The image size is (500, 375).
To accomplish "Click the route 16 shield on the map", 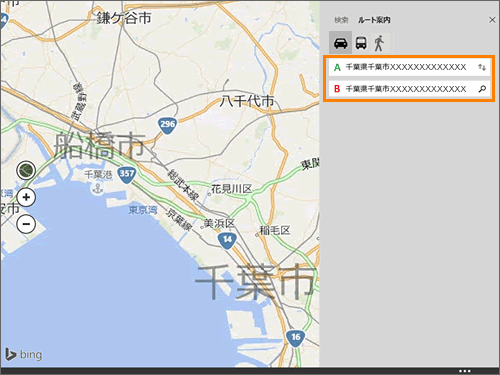I will coord(295,338).
